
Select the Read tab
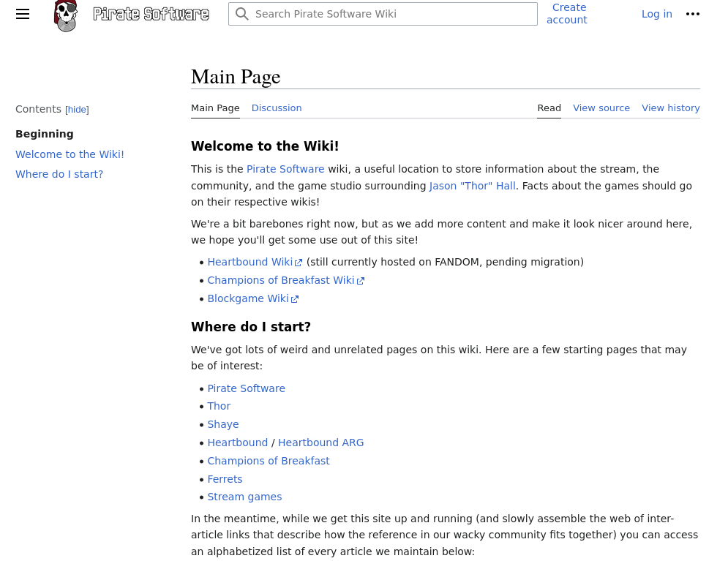pyautogui.click(x=549, y=108)
